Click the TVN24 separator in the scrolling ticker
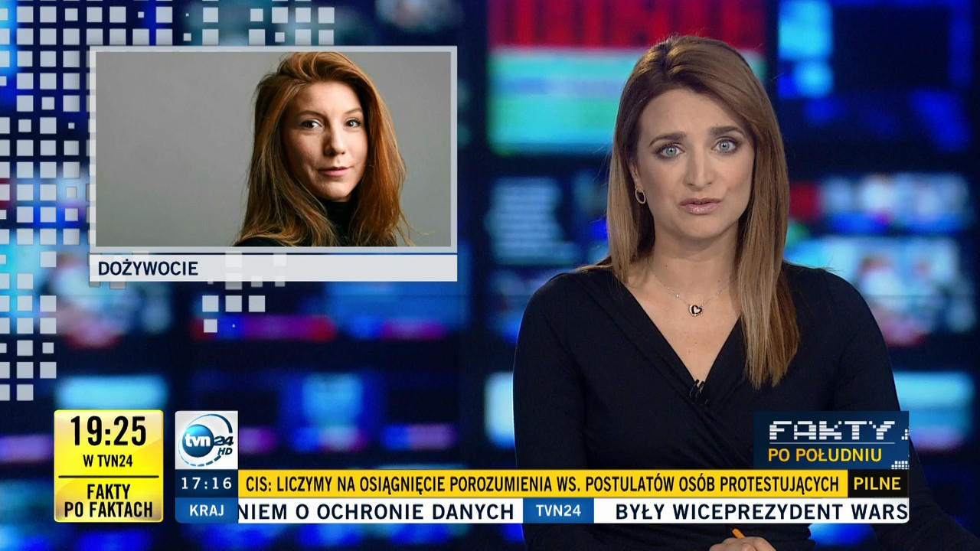Viewport: 980px width, 551px height. click(x=558, y=511)
